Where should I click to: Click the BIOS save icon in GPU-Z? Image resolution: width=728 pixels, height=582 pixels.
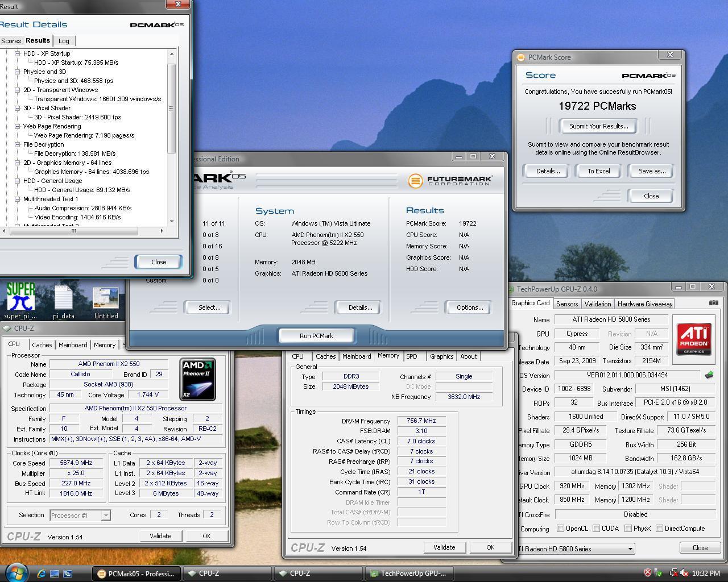coord(709,375)
